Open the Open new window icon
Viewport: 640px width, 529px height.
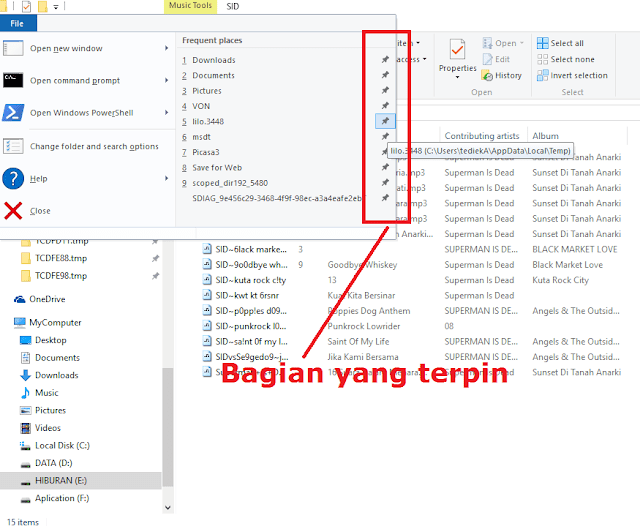point(13,48)
